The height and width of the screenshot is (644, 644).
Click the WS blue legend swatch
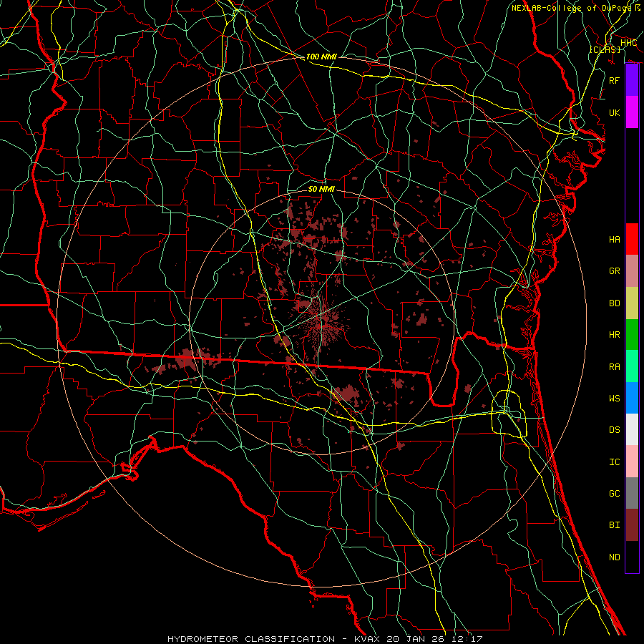point(632,398)
